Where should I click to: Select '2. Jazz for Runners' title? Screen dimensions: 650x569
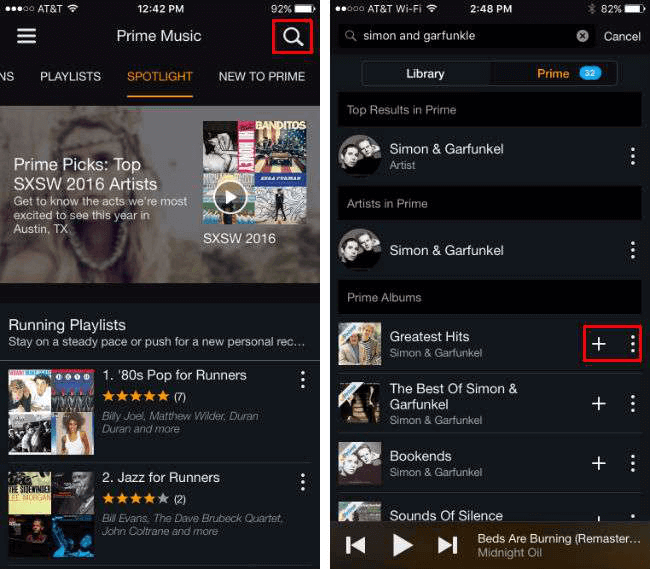pos(161,477)
